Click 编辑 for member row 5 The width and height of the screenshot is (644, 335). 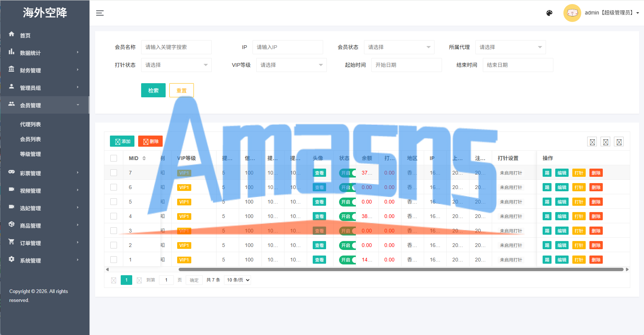point(562,202)
